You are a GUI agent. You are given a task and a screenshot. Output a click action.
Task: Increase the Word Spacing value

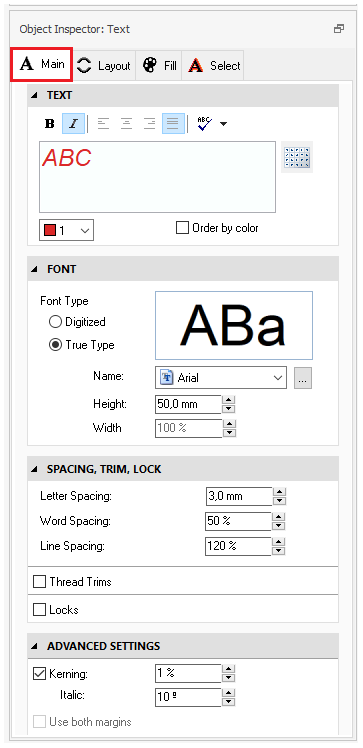point(280,517)
